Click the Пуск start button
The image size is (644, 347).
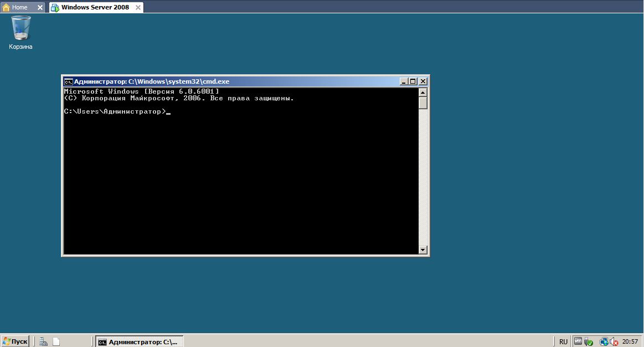coord(15,341)
